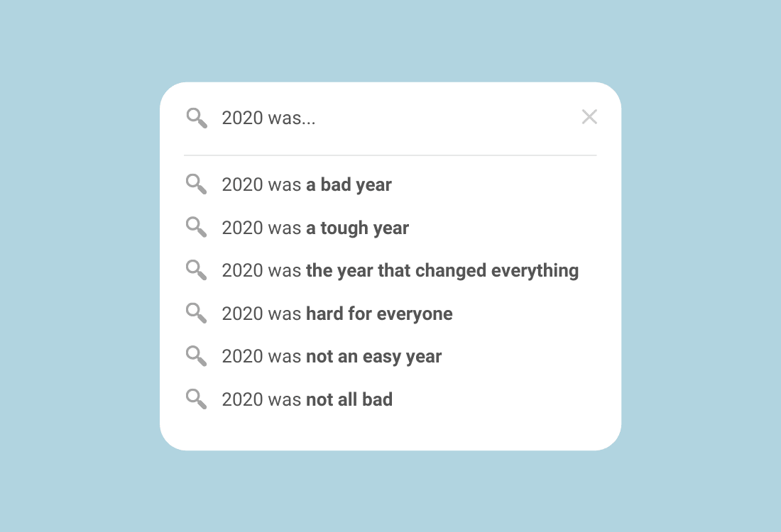Click search icon beside 'a tough year' suggestion
This screenshot has height=532, width=781.
[x=196, y=228]
